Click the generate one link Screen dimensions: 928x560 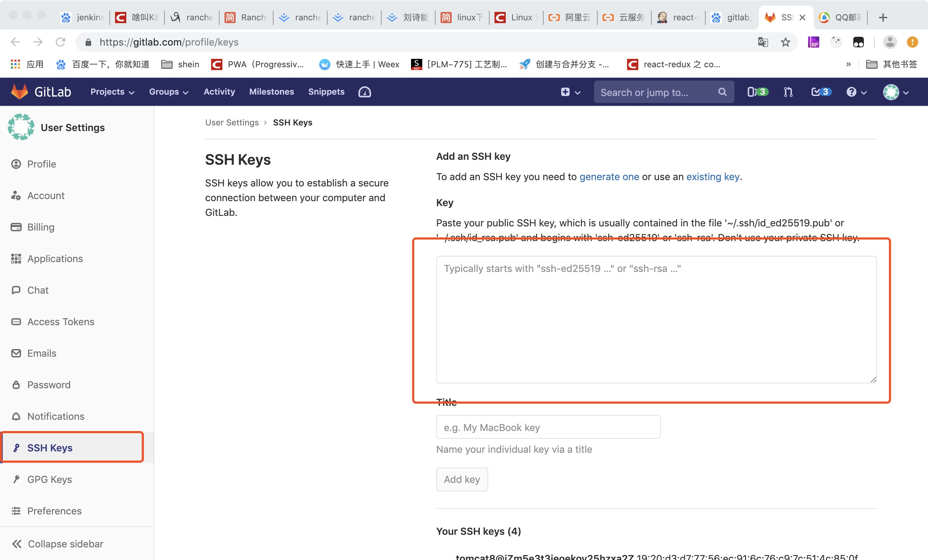tap(608, 177)
